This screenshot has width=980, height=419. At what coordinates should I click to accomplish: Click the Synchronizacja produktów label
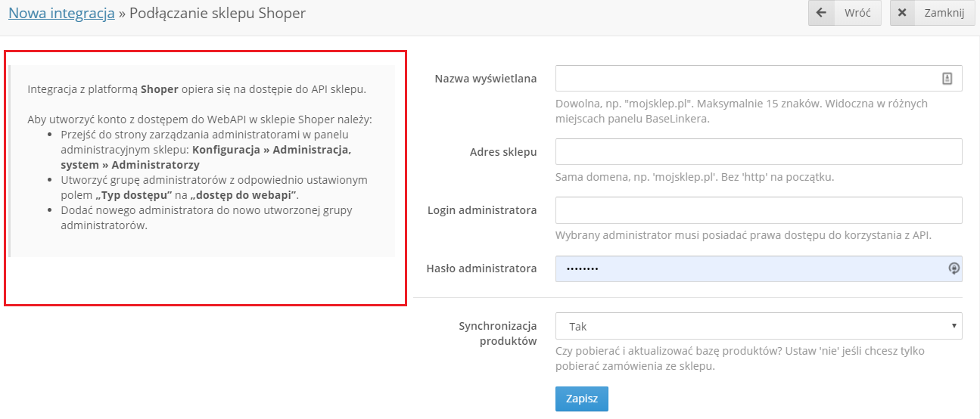[x=498, y=334]
